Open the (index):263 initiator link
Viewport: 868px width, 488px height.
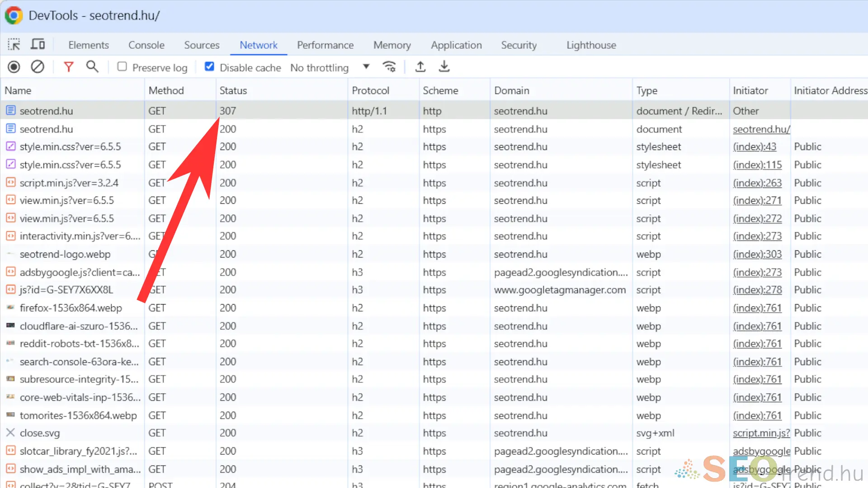(757, 183)
